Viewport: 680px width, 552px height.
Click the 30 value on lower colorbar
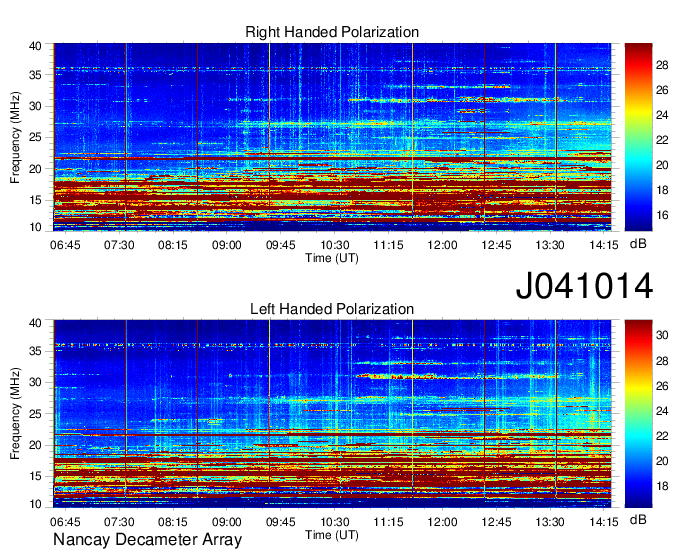pyautogui.click(x=662, y=335)
